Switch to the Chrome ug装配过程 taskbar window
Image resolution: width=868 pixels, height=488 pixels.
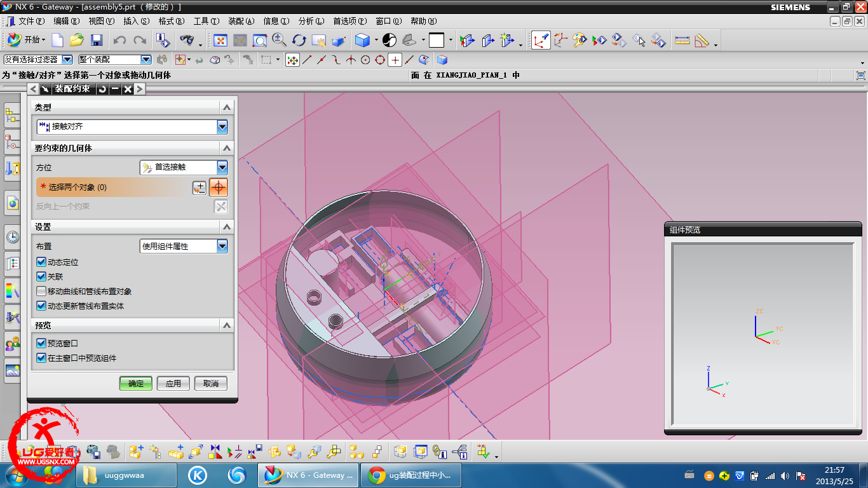point(410,475)
